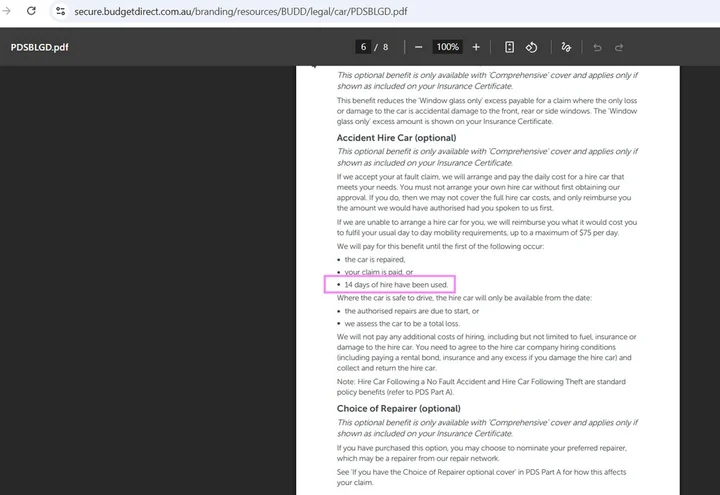Image resolution: width=720 pixels, height=495 pixels.
Task: Click the PDSBLGD.pdf file title
Action: click(x=40, y=47)
